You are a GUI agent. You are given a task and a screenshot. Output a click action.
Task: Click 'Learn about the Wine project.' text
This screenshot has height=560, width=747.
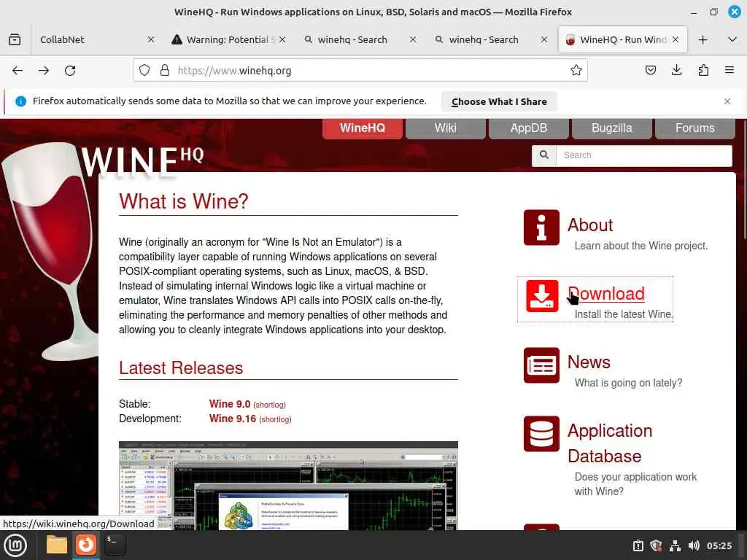[x=640, y=246]
